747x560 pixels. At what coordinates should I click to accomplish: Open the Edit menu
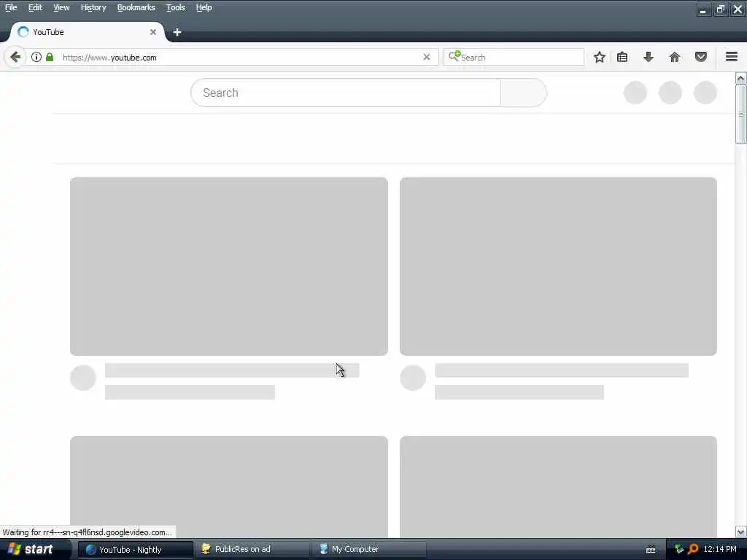pyautogui.click(x=35, y=7)
